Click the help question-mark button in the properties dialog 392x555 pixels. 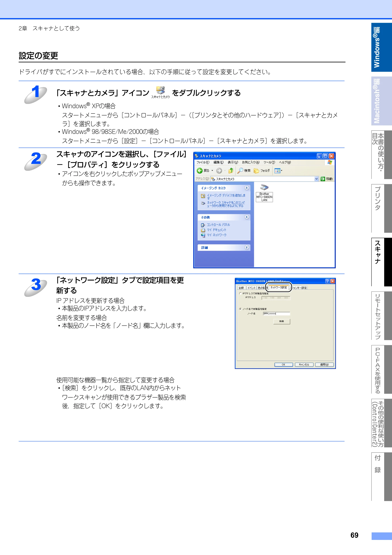click(327, 281)
